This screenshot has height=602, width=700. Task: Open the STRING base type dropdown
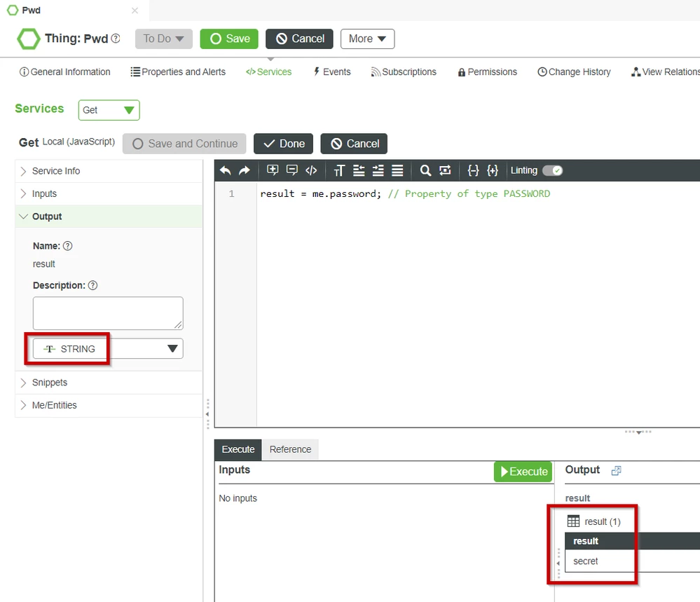108,349
